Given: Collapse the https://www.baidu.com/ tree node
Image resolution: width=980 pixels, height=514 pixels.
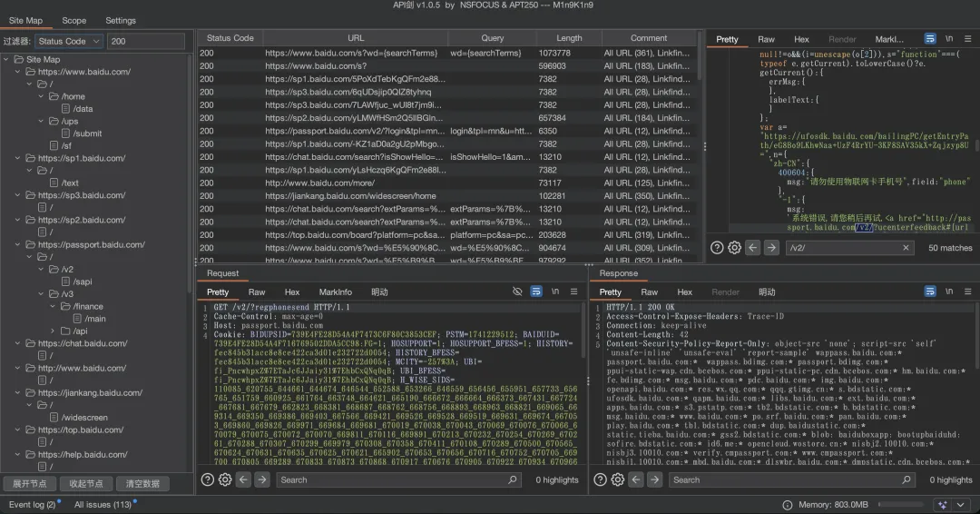Looking at the screenshot, I should [x=17, y=72].
